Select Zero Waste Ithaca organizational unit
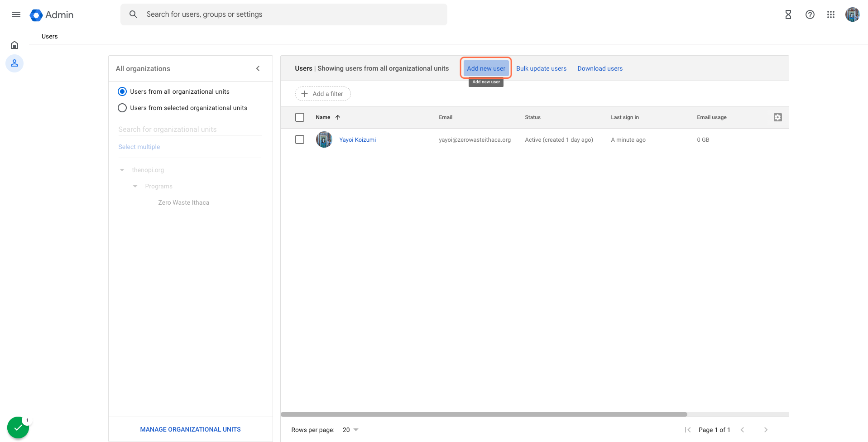Screen dimensions: 868x442 click(184, 202)
